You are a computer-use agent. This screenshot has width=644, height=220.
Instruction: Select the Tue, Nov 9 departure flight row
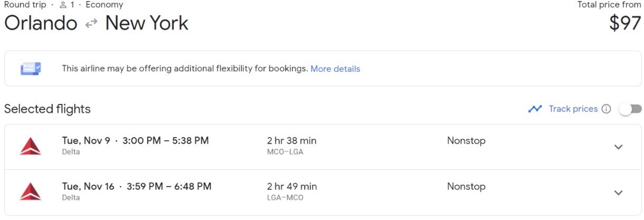coord(323,147)
